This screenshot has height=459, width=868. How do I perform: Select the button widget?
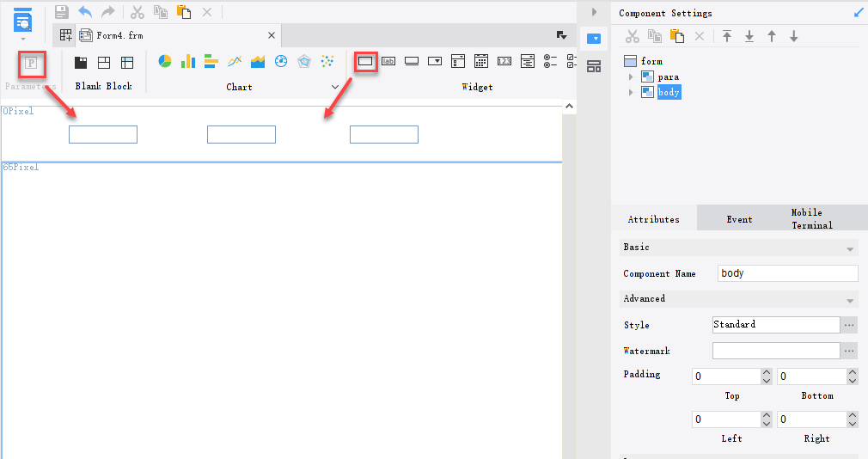click(412, 62)
